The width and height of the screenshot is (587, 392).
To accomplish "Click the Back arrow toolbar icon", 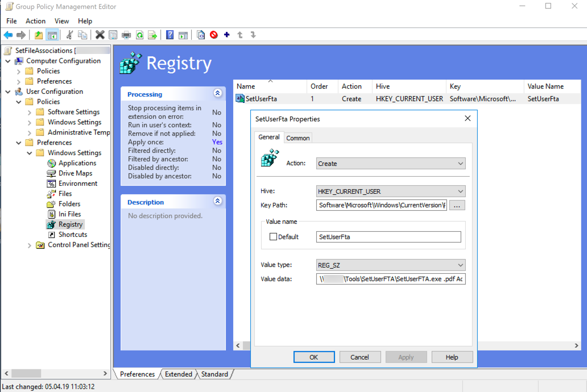I will (x=8, y=35).
